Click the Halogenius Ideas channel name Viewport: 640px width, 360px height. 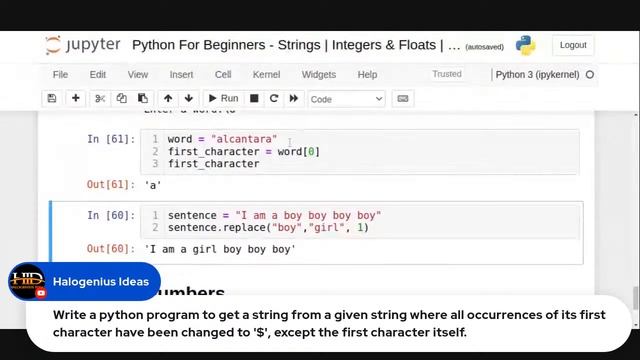pyautogui.click(x=101, y=282)
